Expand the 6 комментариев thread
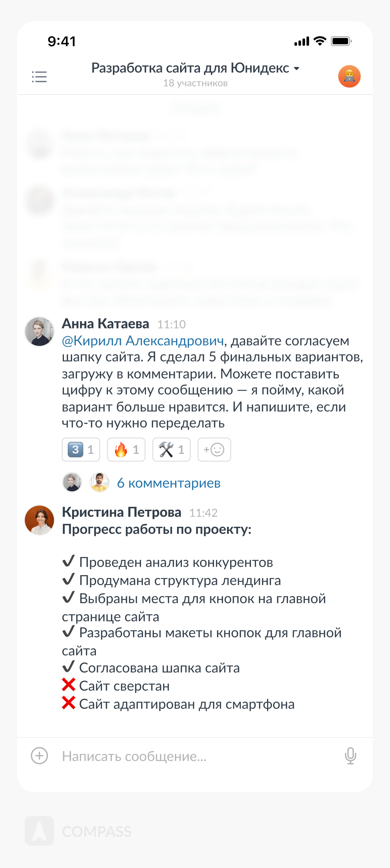Image resolution: width=390 pixels, height=868 pixels. (x=169, y=483)
